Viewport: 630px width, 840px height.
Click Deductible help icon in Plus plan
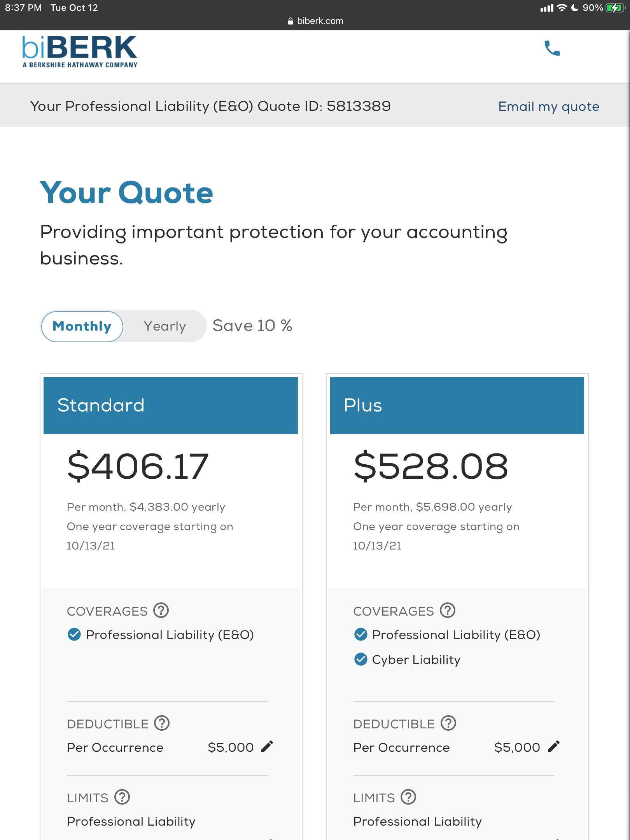448,723
